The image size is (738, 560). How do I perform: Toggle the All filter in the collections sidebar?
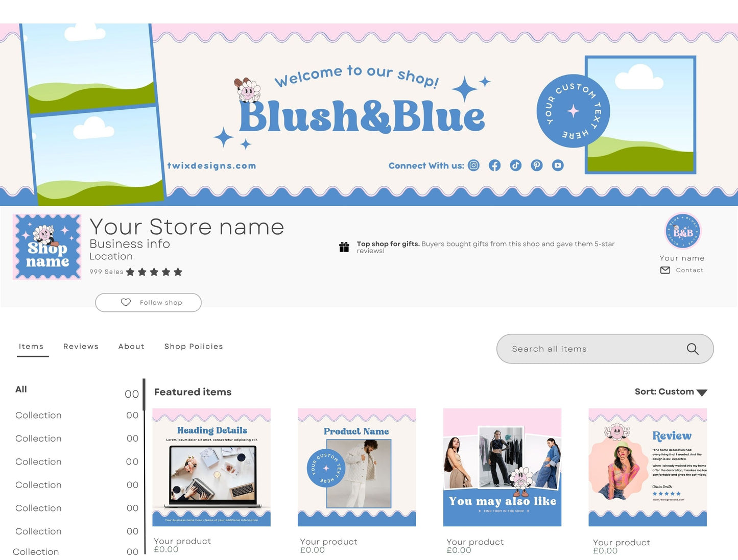click(x=21, y=389)
